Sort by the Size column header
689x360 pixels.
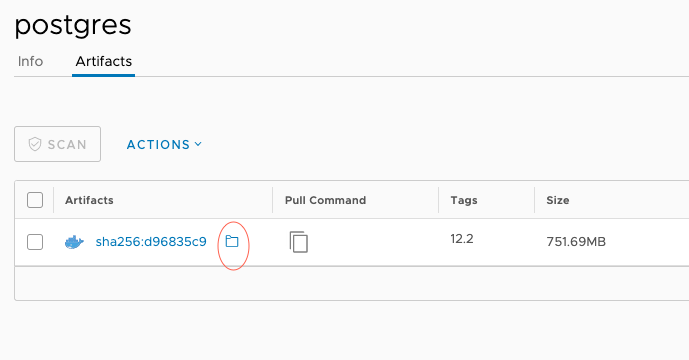tap(558, 200)
